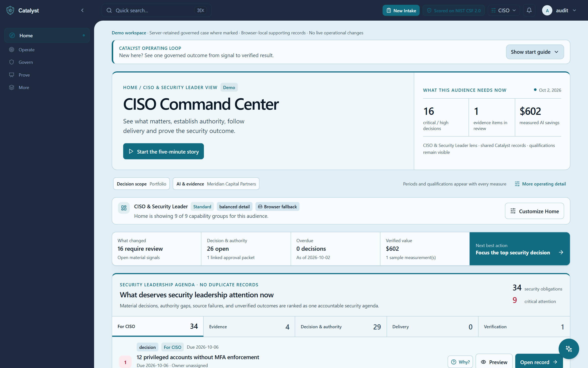Screen dimensions: 588x368
Task: Switch to the Evidence tab
Action: [249, 327]
